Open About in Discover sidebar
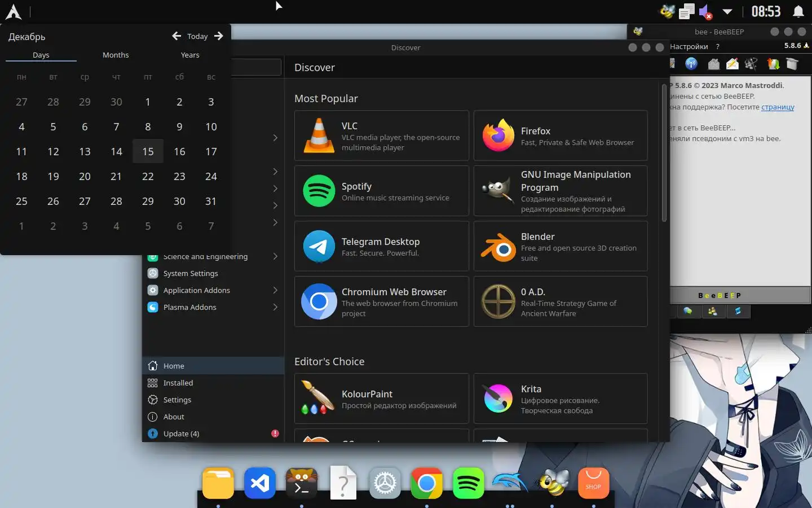The image size is (812, 508). [213, 417]
